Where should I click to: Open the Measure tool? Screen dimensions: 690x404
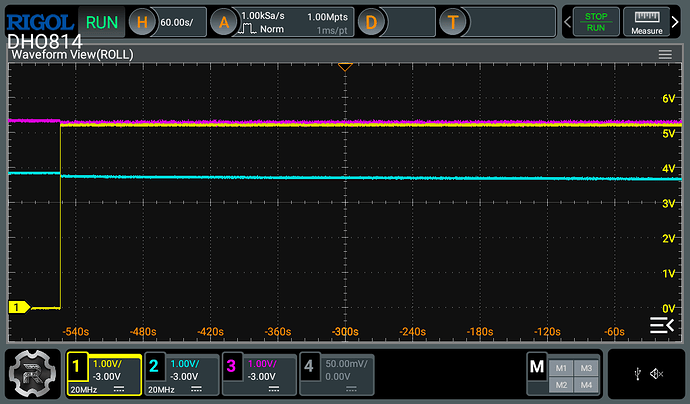(649, 21)
